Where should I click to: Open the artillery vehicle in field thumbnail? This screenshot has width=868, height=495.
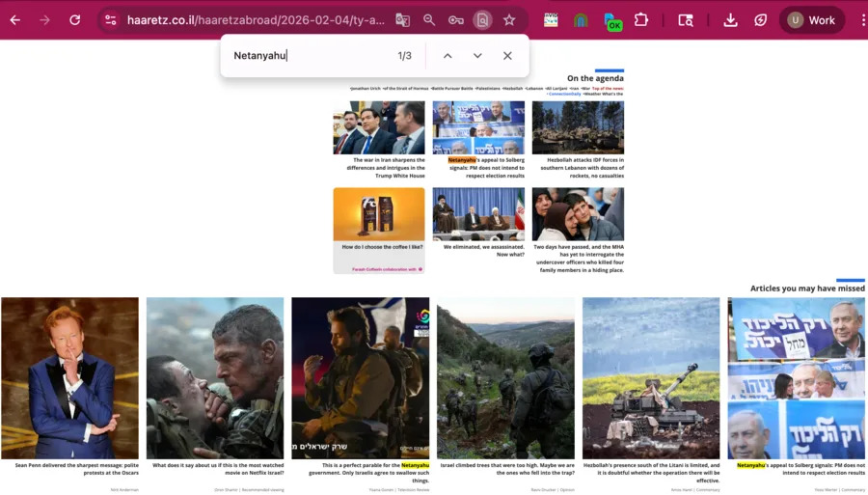tap(651, 378)
